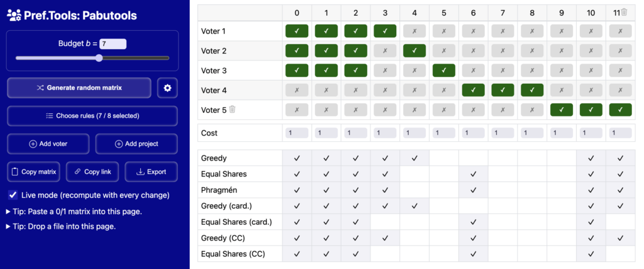Click the budget slider handle
This screenshot has height=269, width=644.
[x=99, y=58]
